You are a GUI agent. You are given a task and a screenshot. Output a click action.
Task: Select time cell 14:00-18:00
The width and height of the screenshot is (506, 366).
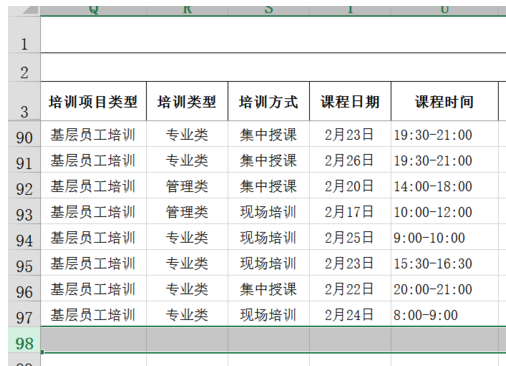tap(445, 185)
